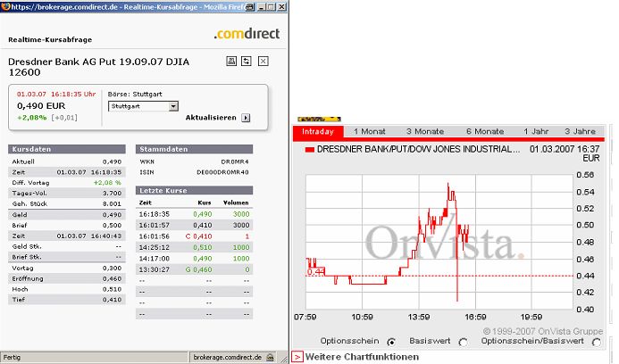Click the X icon in comdirect header
The height and width of the screenshot is (364, 619).
(263, 62)
